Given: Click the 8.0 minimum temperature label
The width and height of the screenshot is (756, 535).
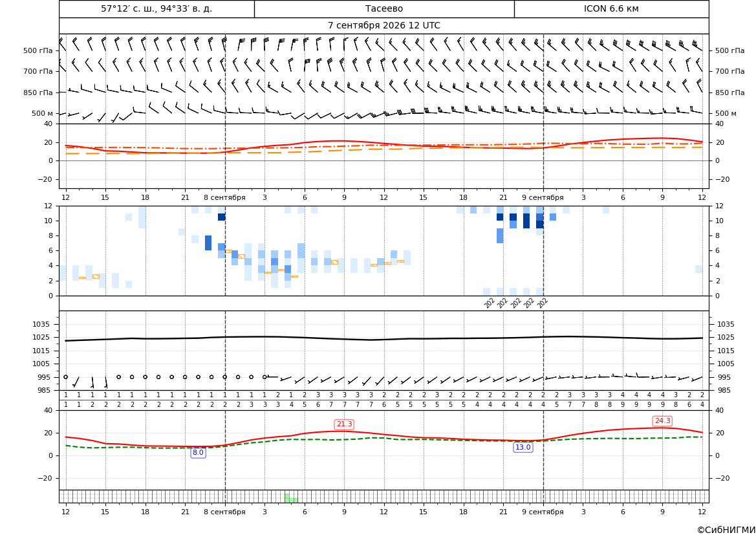Looking at the screenshot, I should [x=198, y=452].
